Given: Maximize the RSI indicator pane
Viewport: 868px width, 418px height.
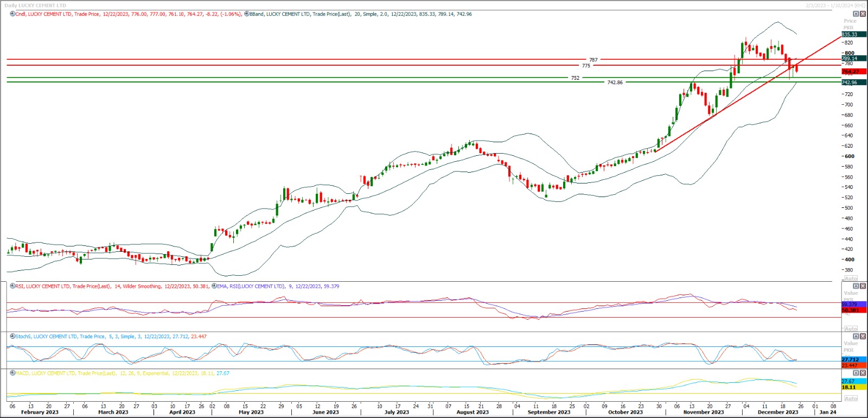Looking at the screenshot, I should [x=856, y=286].
